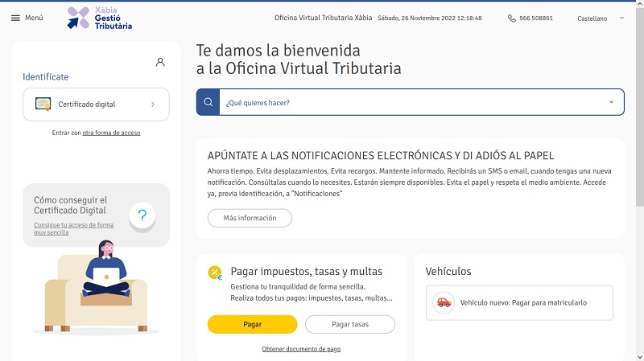Open the Castellano language dropdown
This screenshot has height=361, width=644.
601,18
